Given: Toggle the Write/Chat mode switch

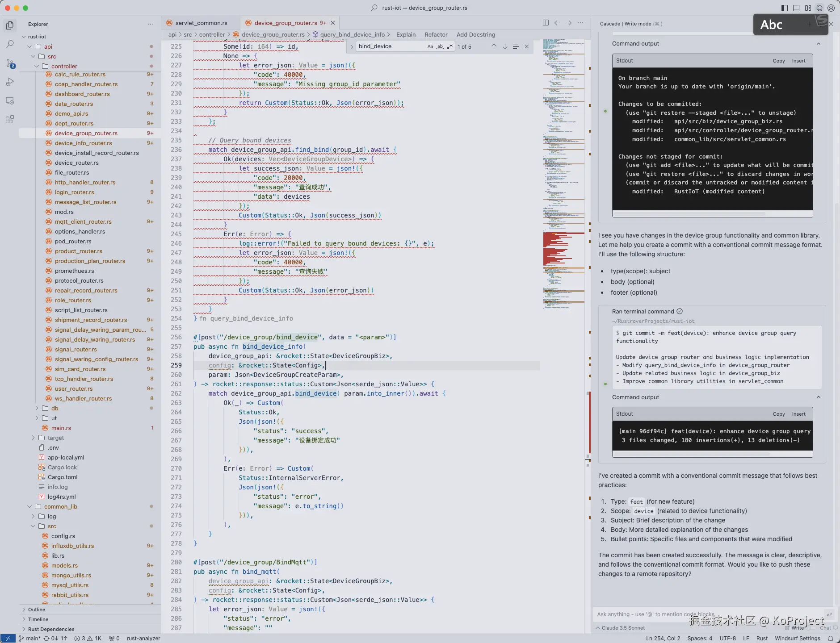Looking at the screenshot, I should coord(811,628).
